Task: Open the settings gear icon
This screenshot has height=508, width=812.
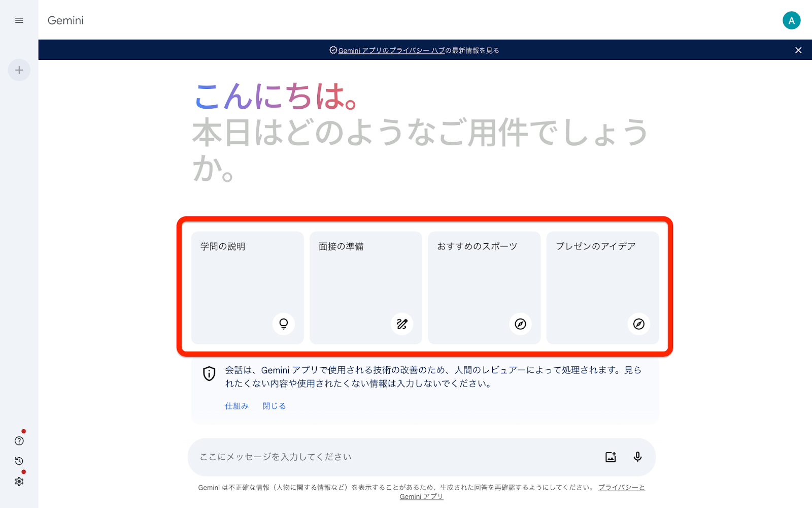Action: pos(19,482)
